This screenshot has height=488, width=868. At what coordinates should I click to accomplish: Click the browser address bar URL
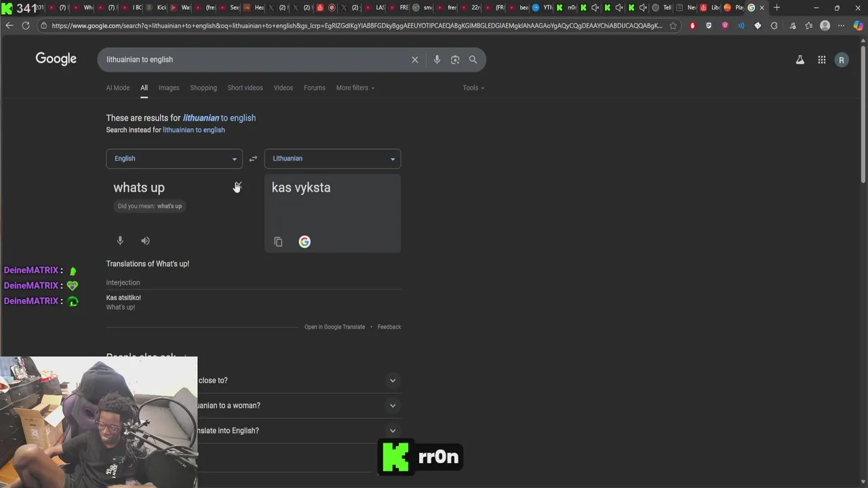pos(357,26)
